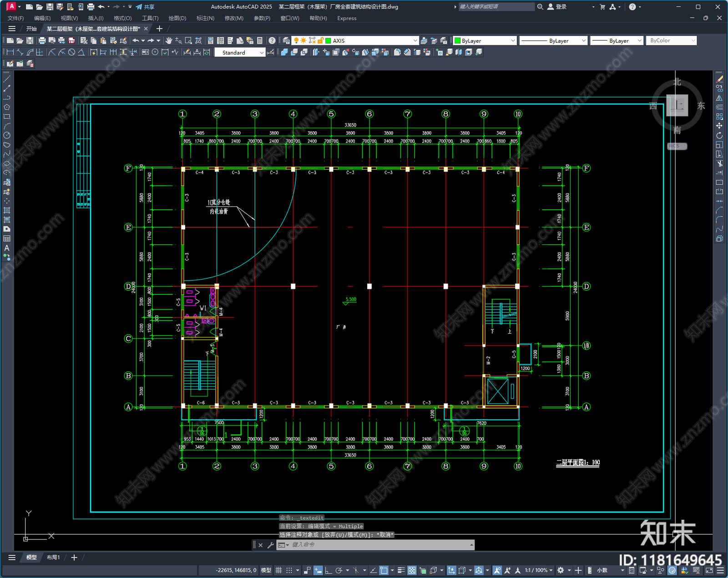Open the ByLayer color dropdown
728x578 pixels.
click(513, 41)
